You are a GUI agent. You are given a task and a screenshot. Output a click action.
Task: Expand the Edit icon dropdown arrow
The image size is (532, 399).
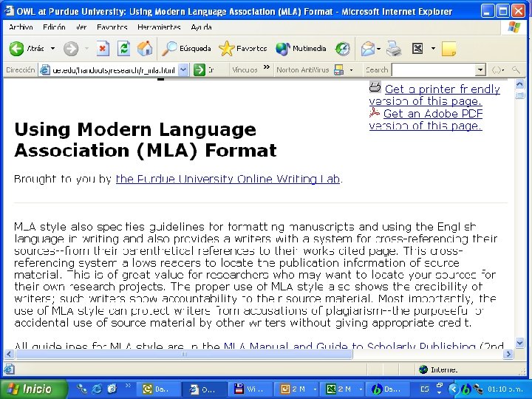coord(433,49)
